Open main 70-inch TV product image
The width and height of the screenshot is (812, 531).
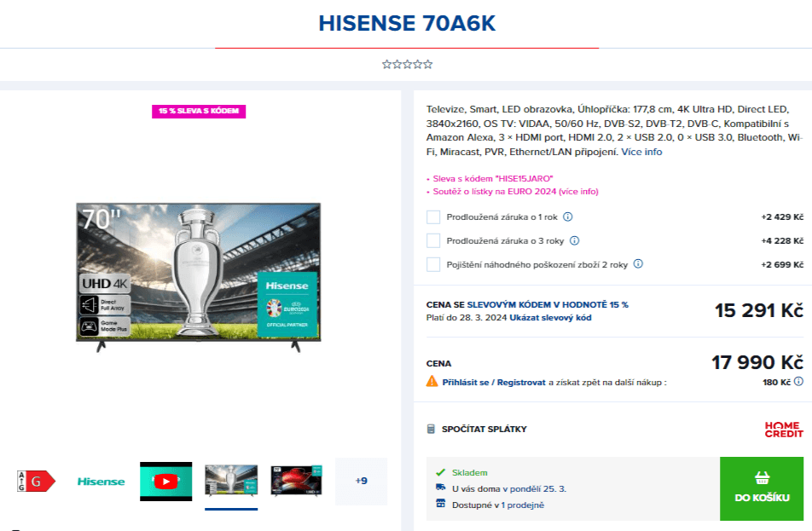199,277
